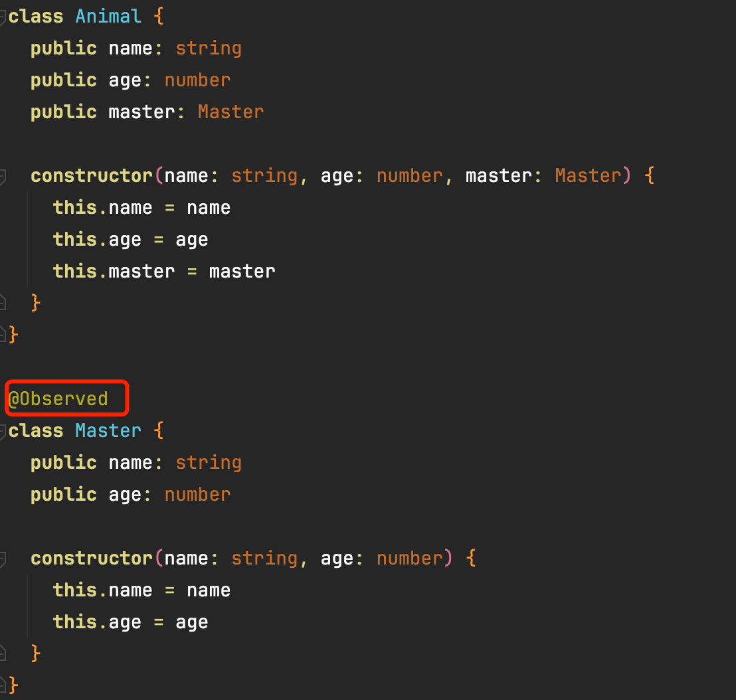Click the Animal constructor end fold marker

pyautogui.click(x=2, y=303)
